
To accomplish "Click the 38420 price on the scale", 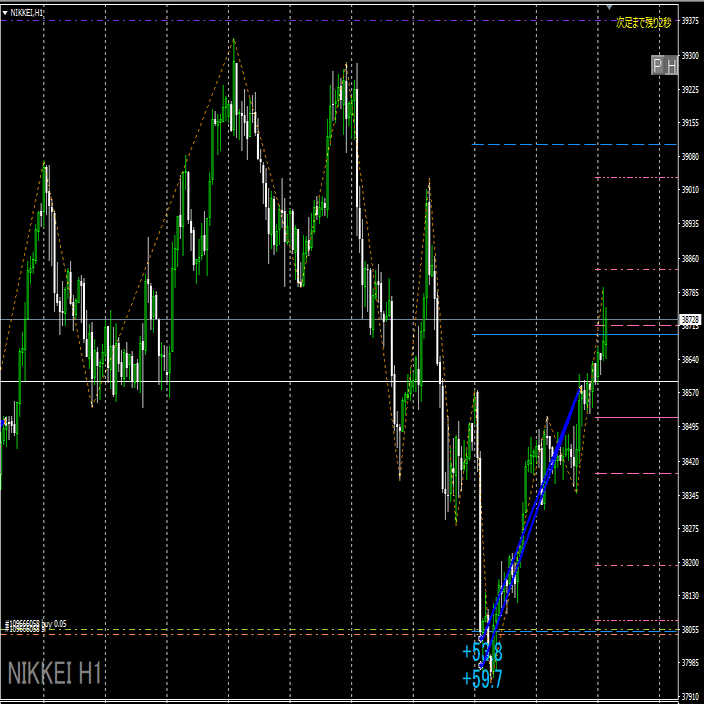I will (691, 462).
